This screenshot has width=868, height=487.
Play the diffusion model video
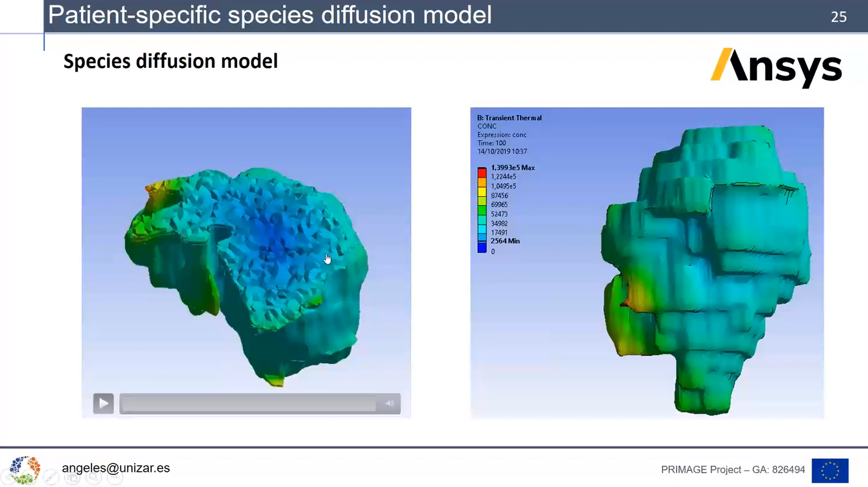pyautogui.click(x=103, y=403)
